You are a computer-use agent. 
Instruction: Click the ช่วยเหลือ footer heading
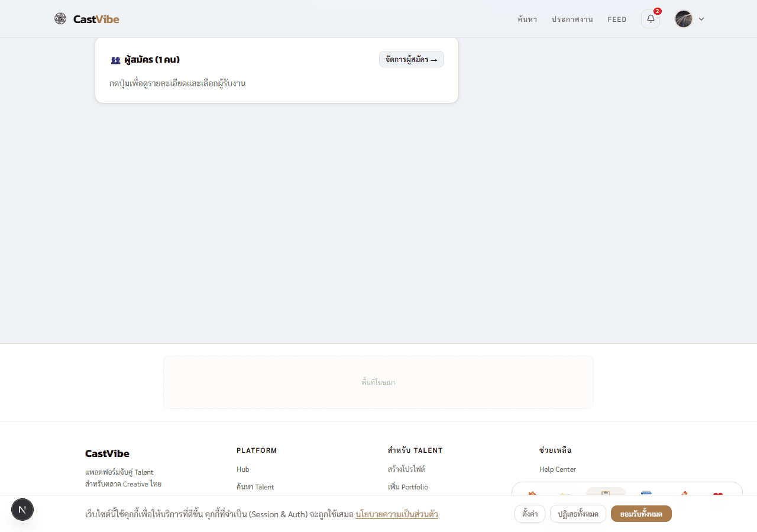555,450
